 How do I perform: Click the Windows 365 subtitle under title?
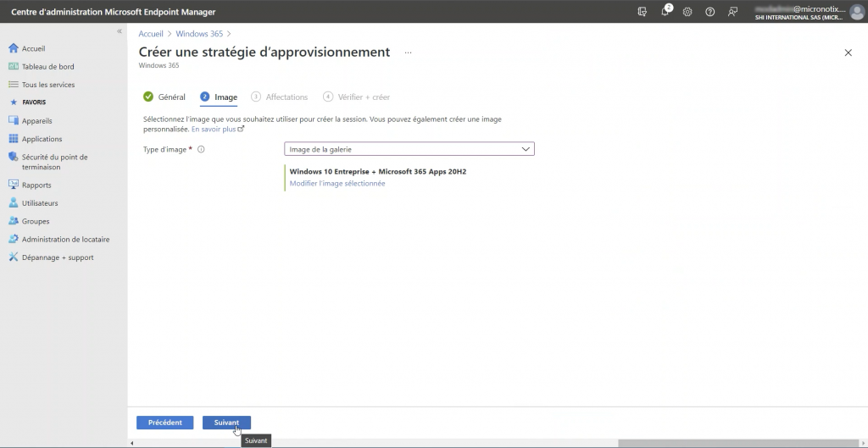coord(159,65)
